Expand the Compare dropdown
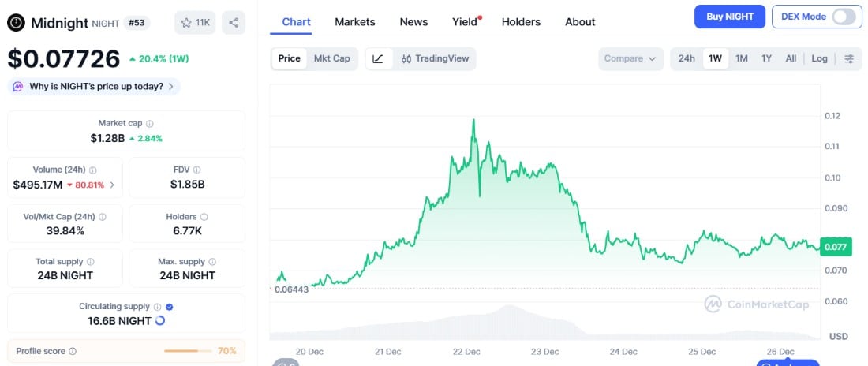This screenshot has width=868, height=366. coord(630,58)
